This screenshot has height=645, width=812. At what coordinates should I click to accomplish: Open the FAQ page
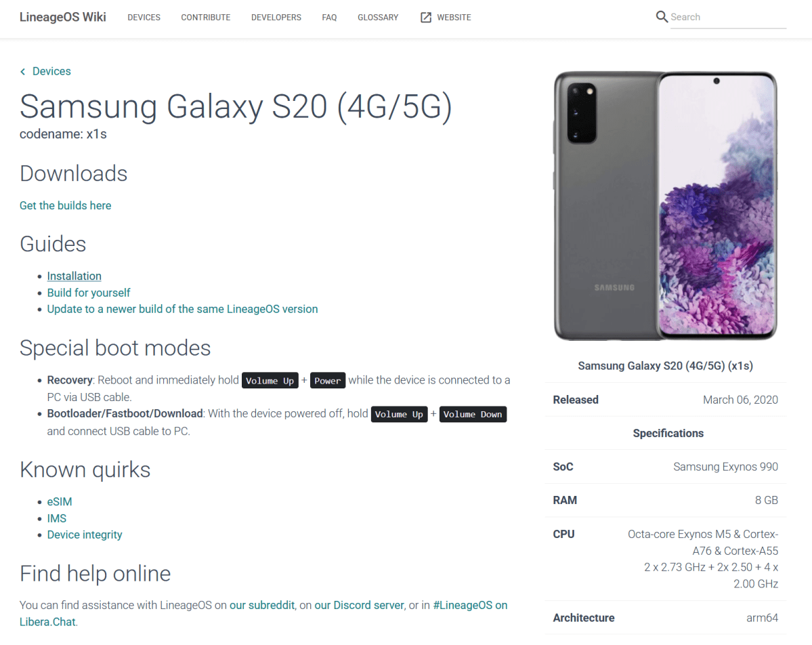(x=329, y=18)
